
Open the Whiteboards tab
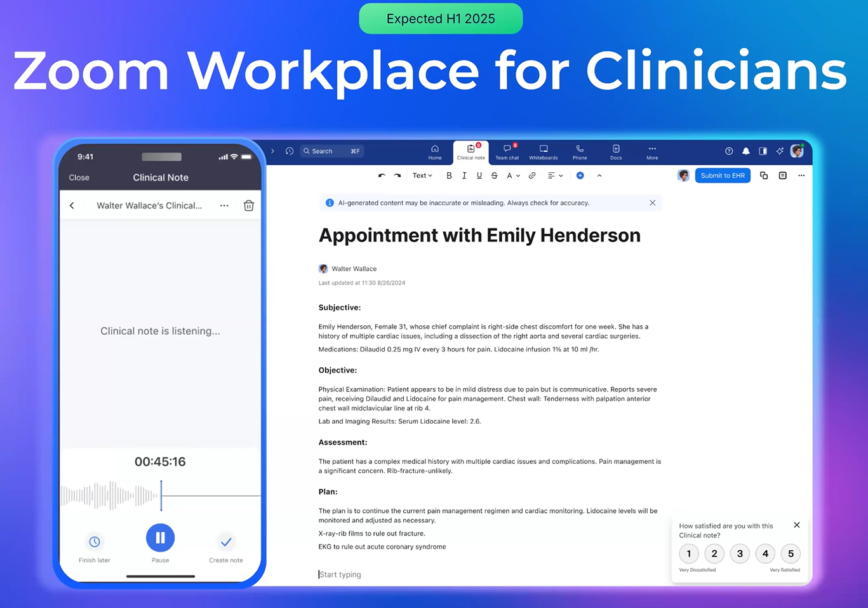coord(544,152)
